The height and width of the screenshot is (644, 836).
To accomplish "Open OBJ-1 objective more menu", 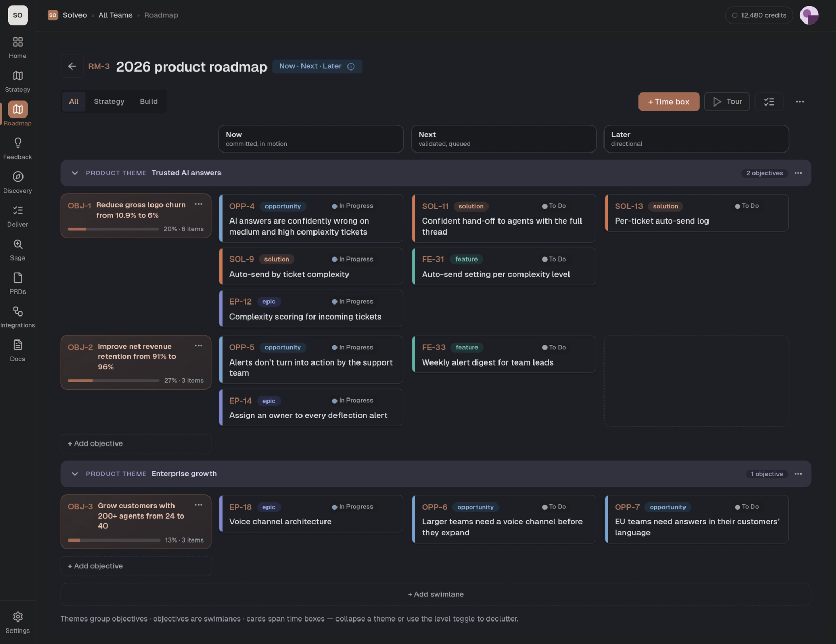I will (x=199, y=204).
